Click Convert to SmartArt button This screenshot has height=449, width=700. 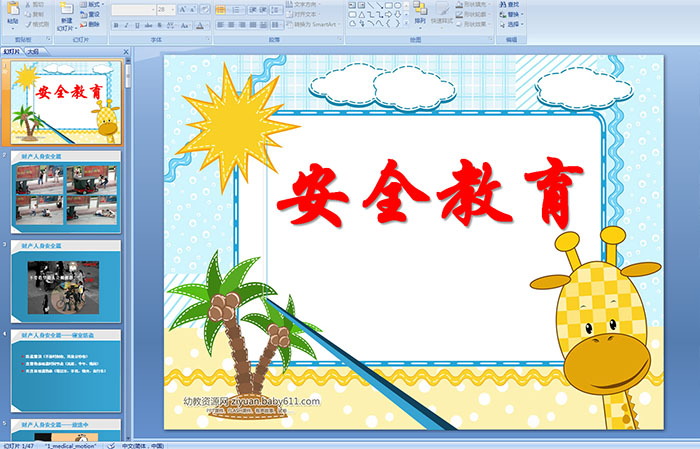click(x=313, y=25)
